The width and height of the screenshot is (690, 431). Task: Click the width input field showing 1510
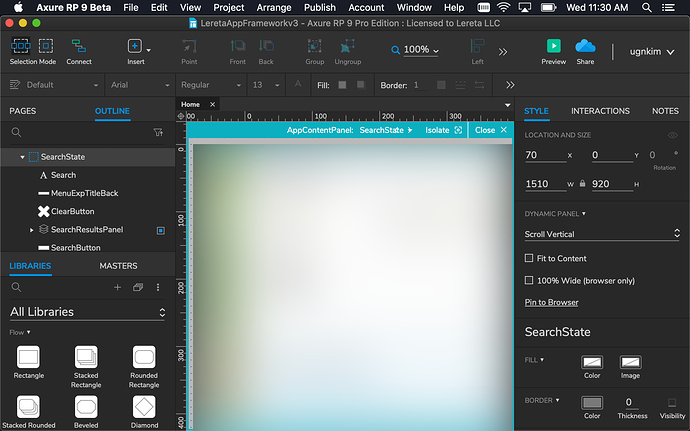click(x=544, y=184)
